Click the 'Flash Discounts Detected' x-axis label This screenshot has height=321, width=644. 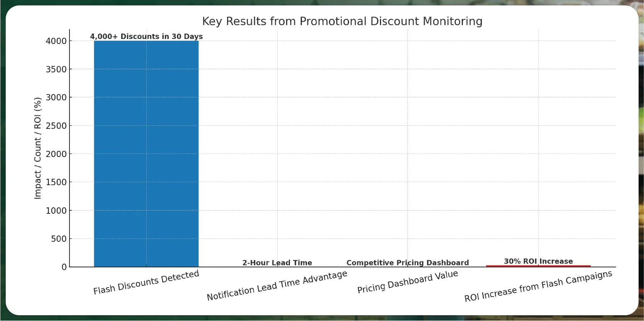tap(146, 282)
